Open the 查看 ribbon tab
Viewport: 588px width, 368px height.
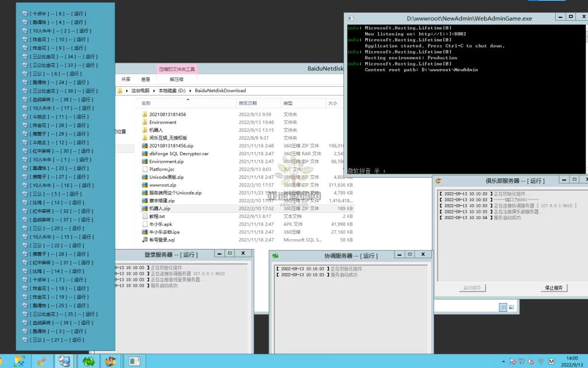146,79
